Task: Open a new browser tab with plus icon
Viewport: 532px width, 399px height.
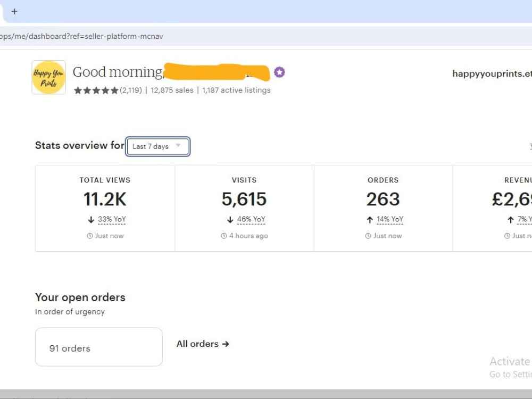Action: click(14, 12)
